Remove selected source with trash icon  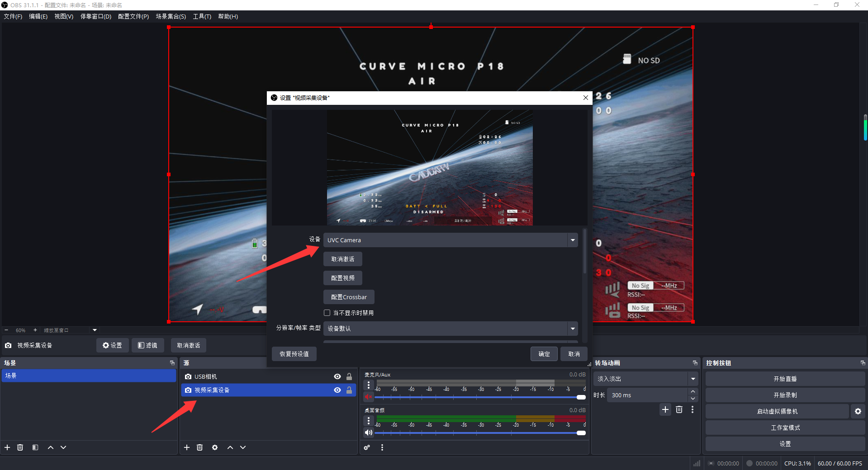pos(199,447)
